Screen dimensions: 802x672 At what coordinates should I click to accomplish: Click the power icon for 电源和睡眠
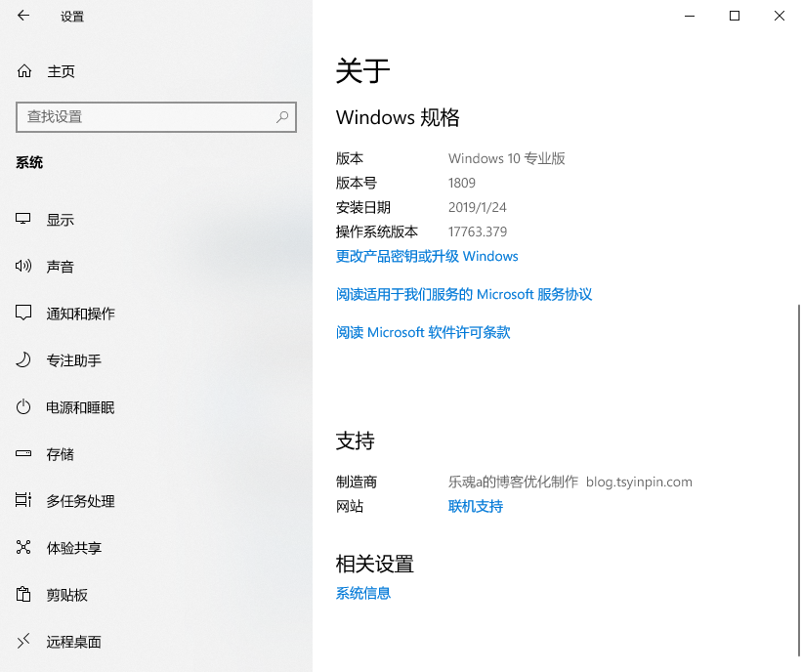click(x=23, y=407)
